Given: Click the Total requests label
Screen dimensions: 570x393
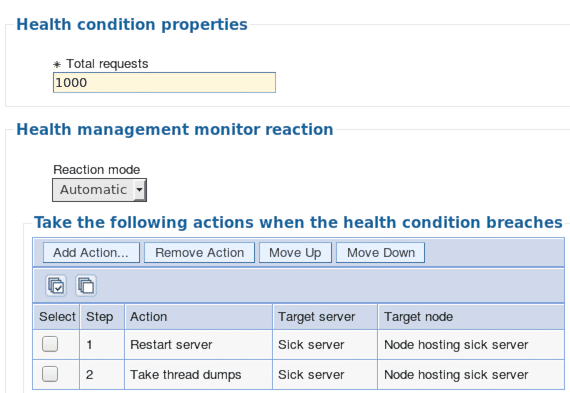Looking at the screenshot, I should pos(107,64).
